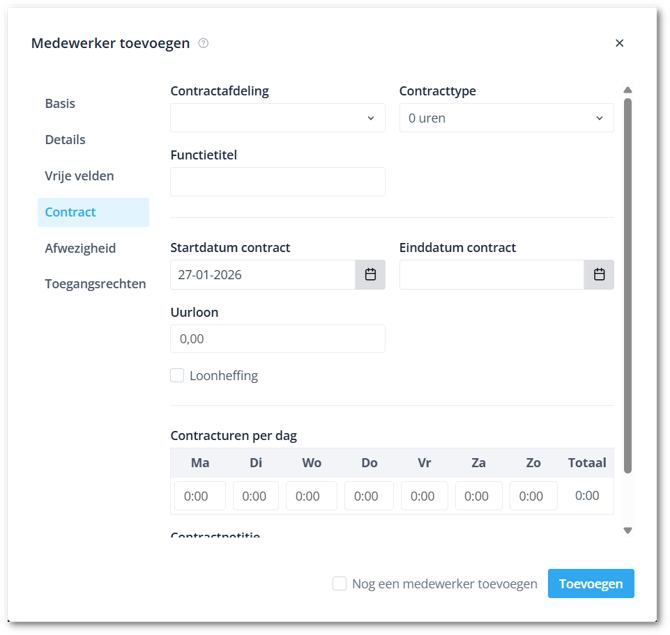Enable the Loonheffing checkbox
670x635 pixels.
pyautogui.click(x=177, y=376)
